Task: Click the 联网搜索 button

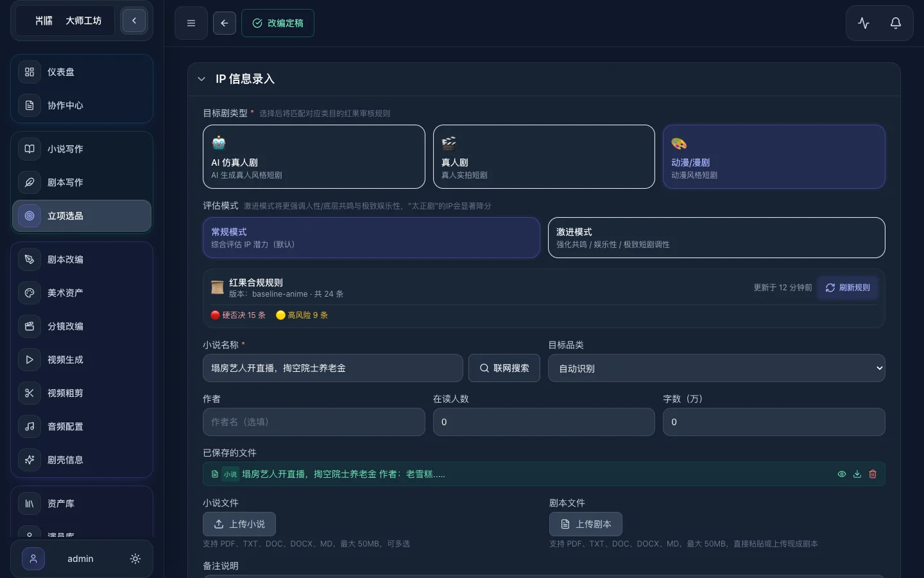Action: pos(504,368)
